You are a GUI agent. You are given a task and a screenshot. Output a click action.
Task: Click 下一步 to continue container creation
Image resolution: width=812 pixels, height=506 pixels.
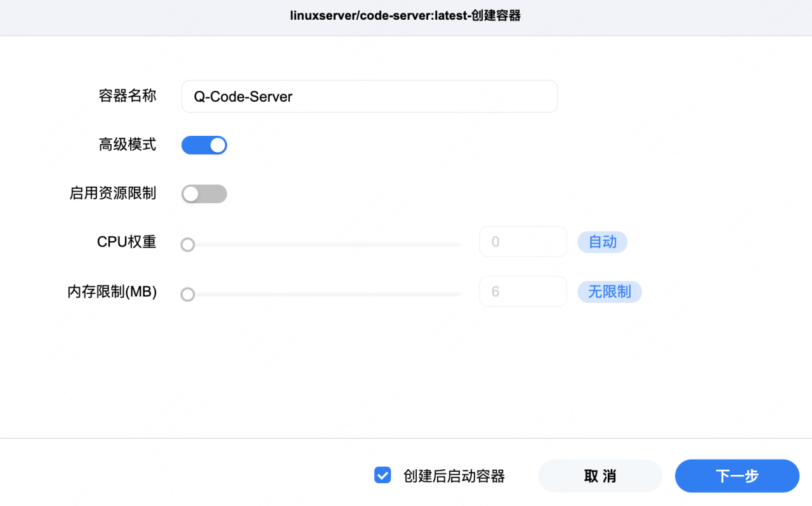coord(737,476)
